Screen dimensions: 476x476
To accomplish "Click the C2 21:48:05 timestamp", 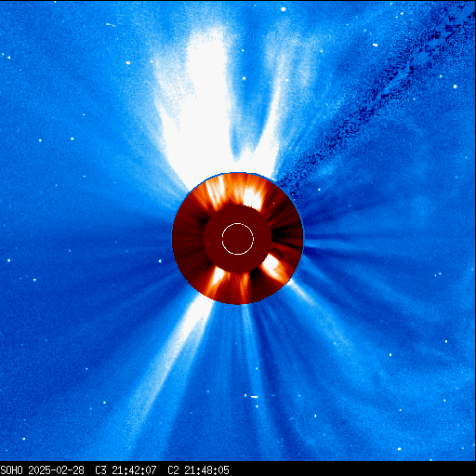I will pyautogui.click(x=198, y=470).
